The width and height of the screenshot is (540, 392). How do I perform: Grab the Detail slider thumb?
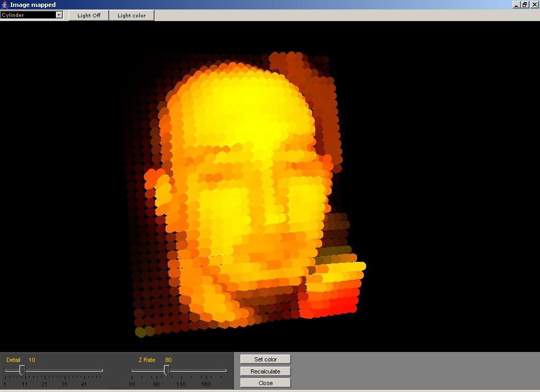[x=22, y=371]
